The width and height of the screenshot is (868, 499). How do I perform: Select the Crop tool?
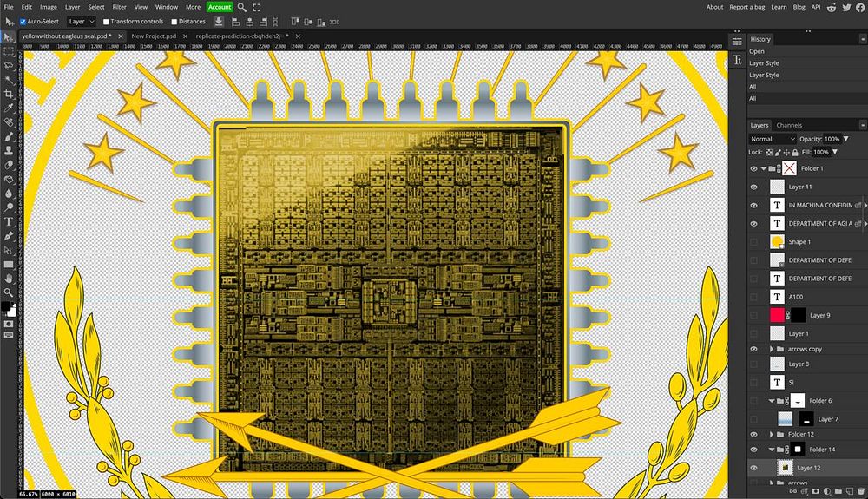(9, 95)
